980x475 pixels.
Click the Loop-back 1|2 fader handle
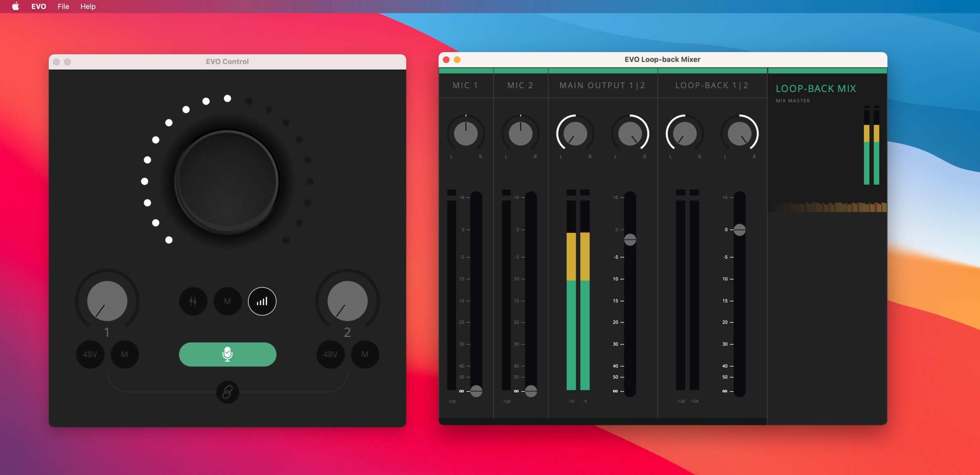(x=739, y=230)
